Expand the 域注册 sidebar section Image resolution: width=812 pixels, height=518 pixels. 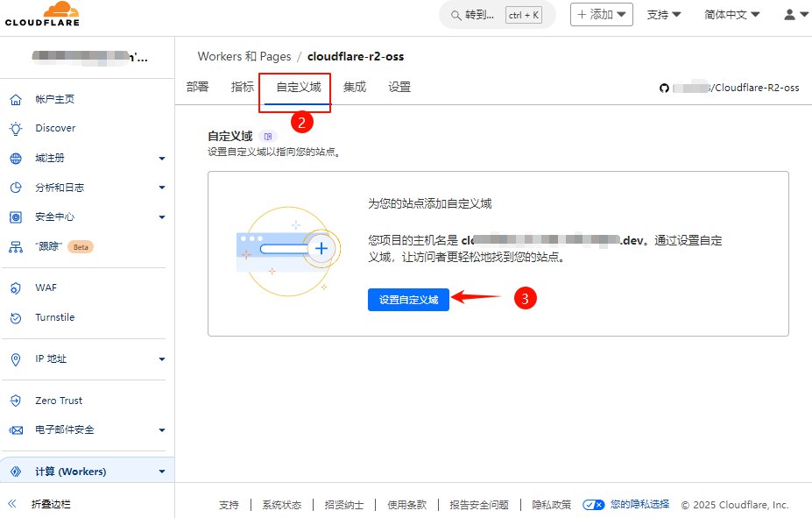click(x=162, y=159)
